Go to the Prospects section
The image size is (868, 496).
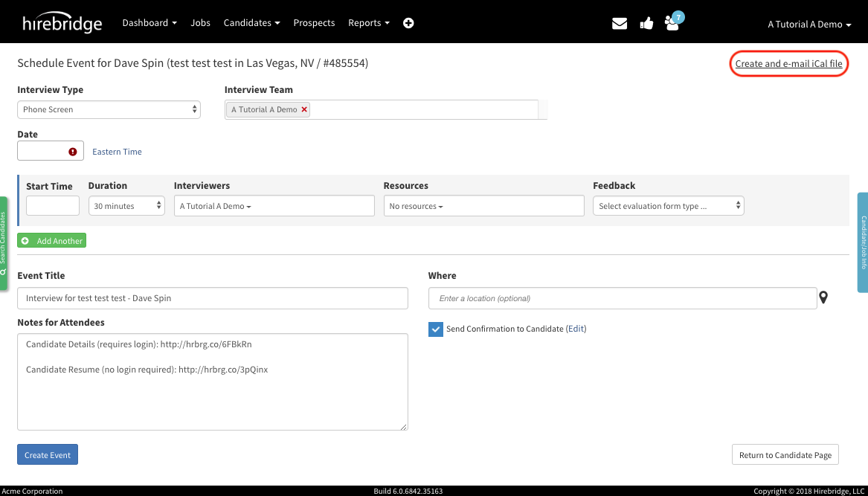click(x=314, y=23)
